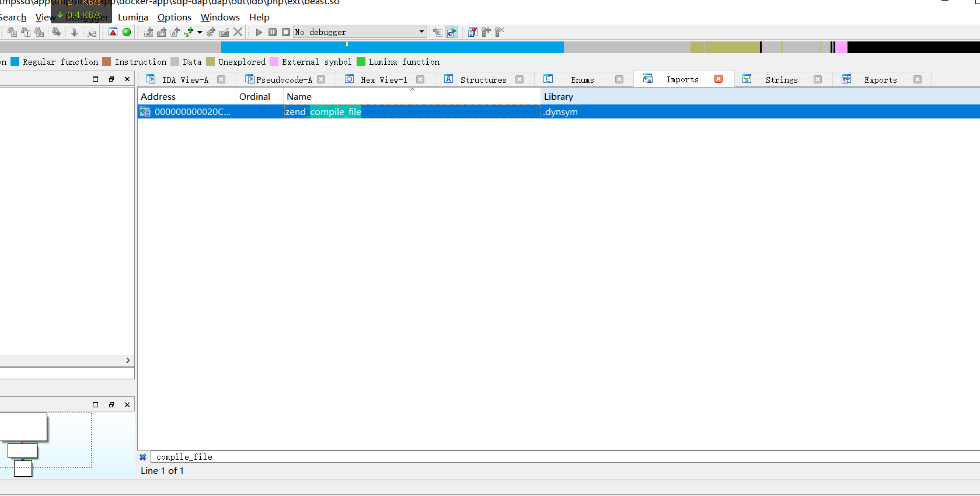Click the asterisk array toolbar icon
The image size is (980, 496).
[x=211, y=32]
